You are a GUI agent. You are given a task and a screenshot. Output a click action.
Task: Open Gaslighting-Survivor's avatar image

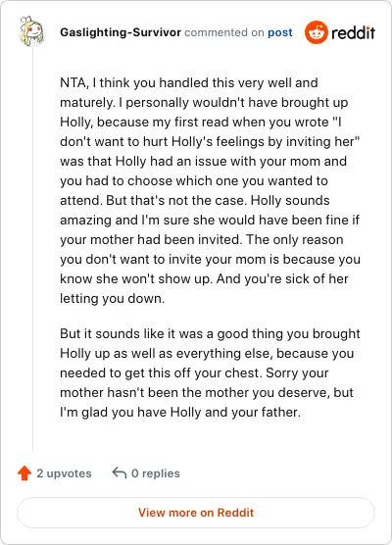pyautogui.click(x=31, y=31)
